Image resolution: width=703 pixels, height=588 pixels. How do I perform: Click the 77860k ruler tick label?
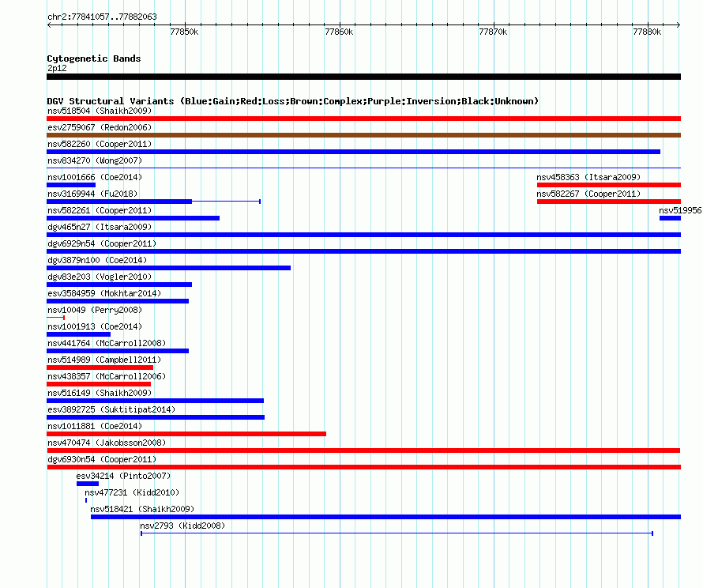(x=339, y=32)
